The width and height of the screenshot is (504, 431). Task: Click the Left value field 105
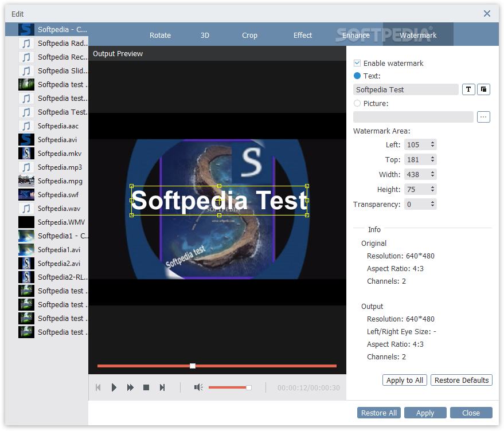[417, 144]
